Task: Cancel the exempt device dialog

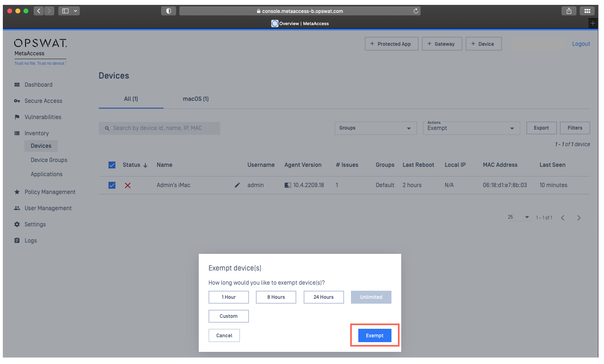Action: [224, 335]
